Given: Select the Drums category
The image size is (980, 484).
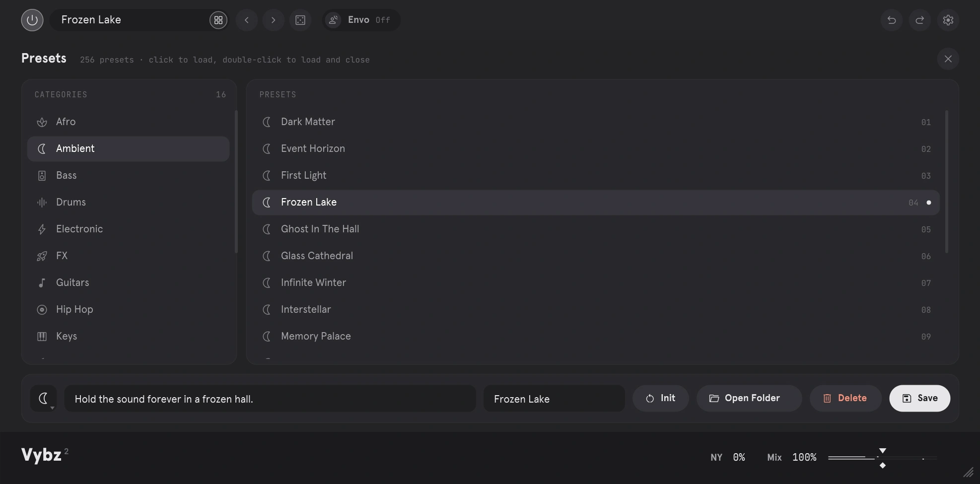Looking at the screenshot, I should pyautogui.click(x=128, y=202).
